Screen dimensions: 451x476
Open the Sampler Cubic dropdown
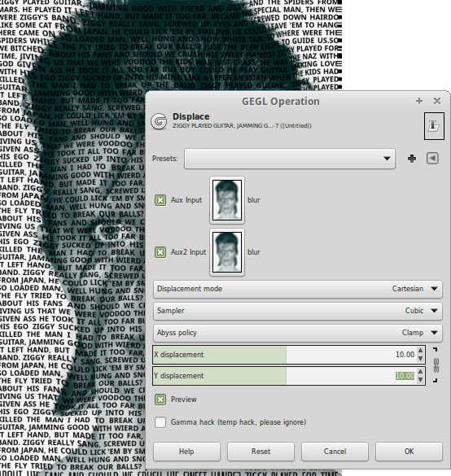tap(298, 311)
